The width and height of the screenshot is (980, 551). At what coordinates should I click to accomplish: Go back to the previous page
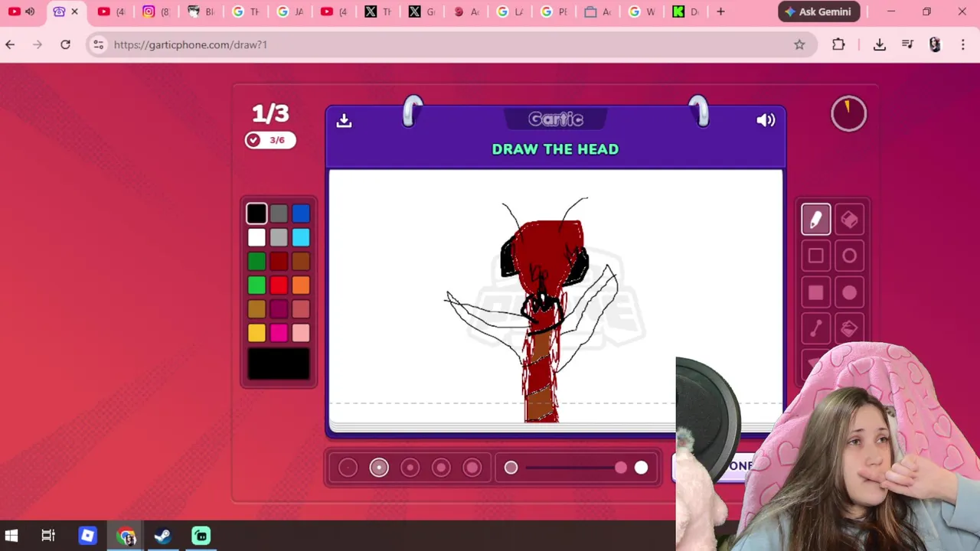[x=10, y=44]
